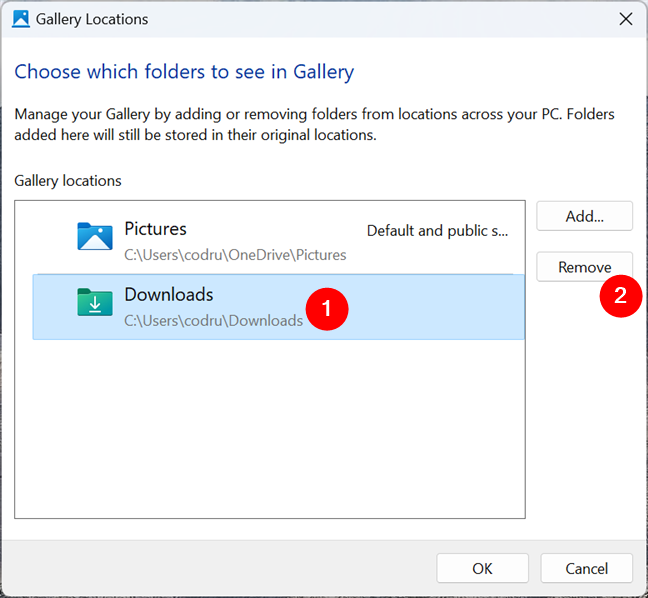Click the 'Manage your Gallery' description paragraph
648x598 pixels.
pos(314,124)
